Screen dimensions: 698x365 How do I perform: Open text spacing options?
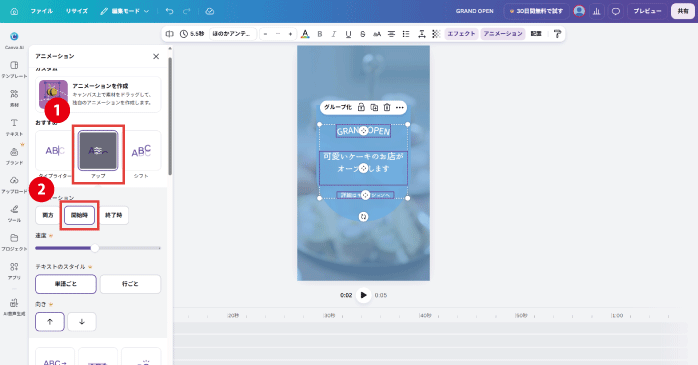tap(422, 34)
